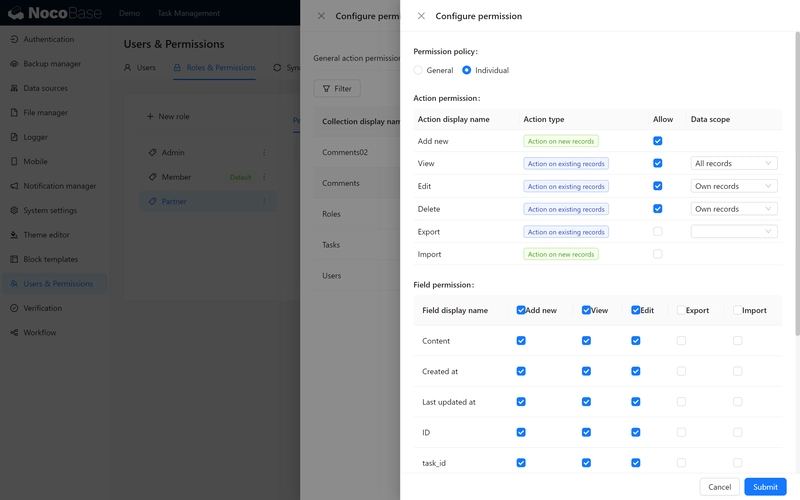Open View data scope All records dropdown
This screenshot has height=500, width=800.
point(734,163)
